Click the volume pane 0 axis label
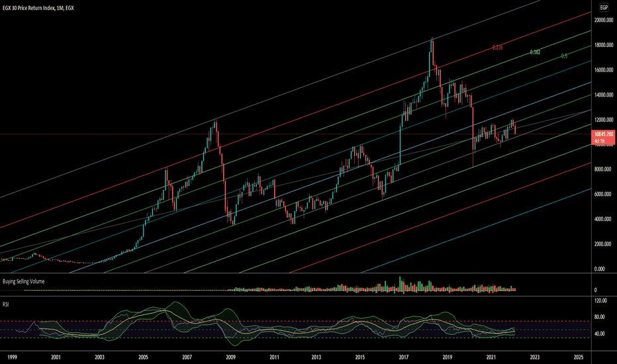The image size is (617, 364). point(595,290)
